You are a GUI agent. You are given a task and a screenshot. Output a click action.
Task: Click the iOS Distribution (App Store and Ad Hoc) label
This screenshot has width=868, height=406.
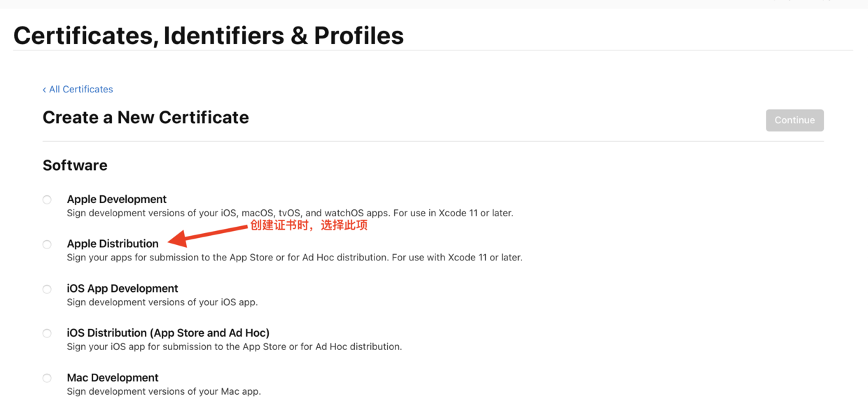tap(168, 333)
